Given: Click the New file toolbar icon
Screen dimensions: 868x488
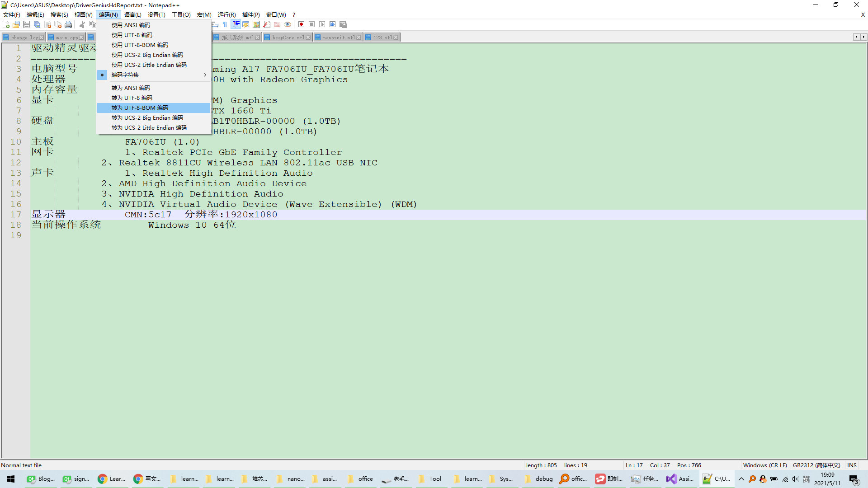Looking at the screenshot, I should pyautogui.click(x=6, y=24).
